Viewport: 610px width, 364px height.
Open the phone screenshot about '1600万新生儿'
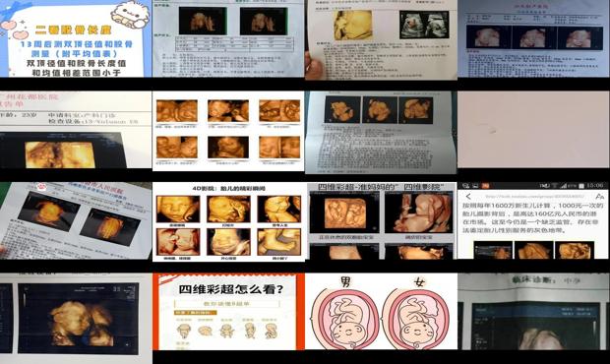pyautogui.click(x=533, y=221)
